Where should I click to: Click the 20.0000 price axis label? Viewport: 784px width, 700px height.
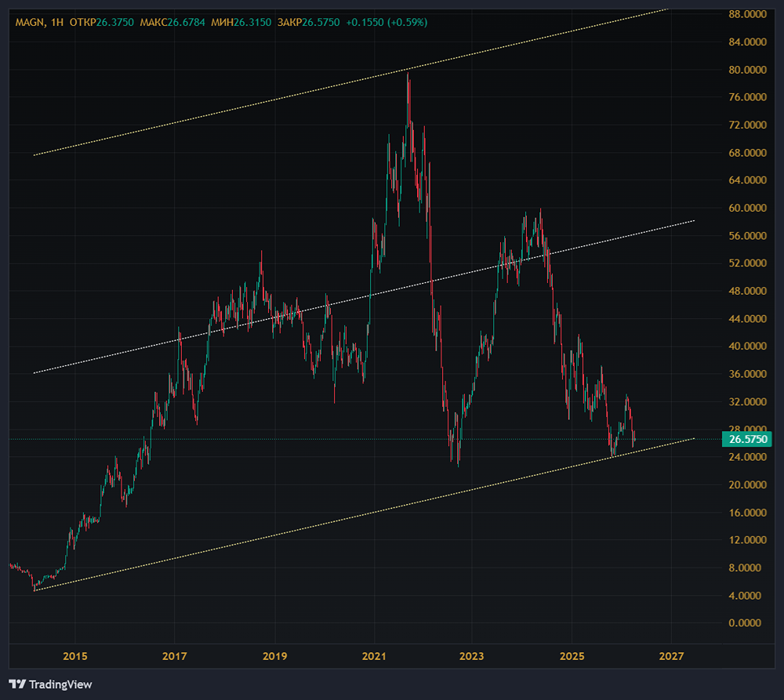747,484
